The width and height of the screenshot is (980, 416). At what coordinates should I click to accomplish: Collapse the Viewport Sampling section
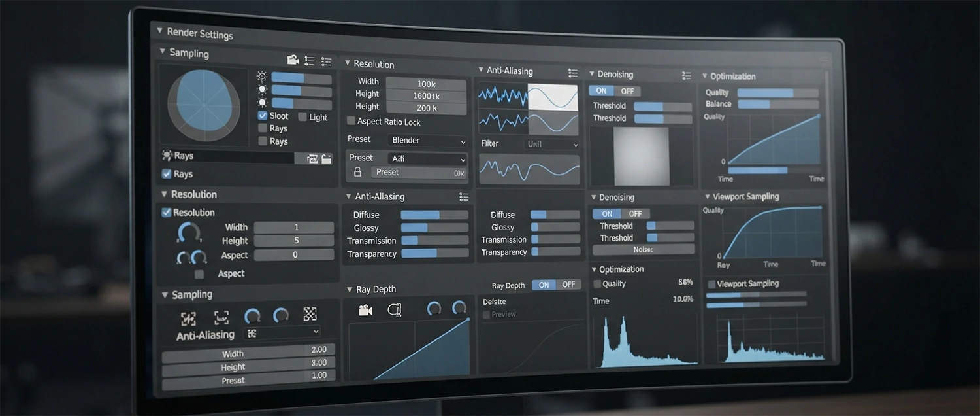point(708,196)
